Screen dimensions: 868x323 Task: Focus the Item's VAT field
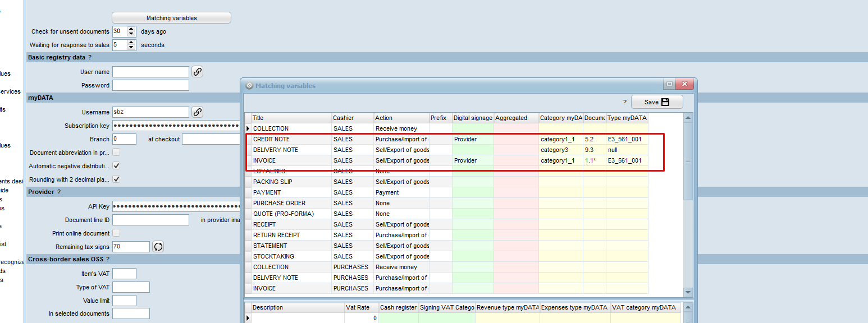124,274
